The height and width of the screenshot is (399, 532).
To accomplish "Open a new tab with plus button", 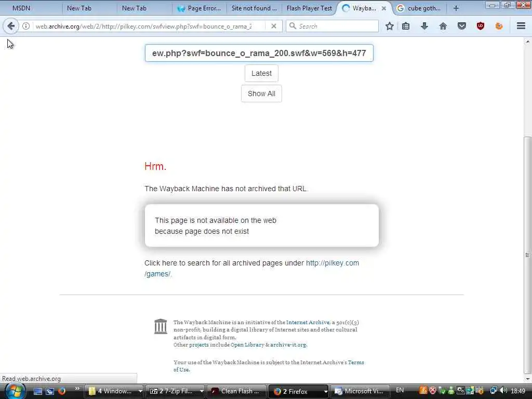I will pyautogui.click(x=456, y=8).
